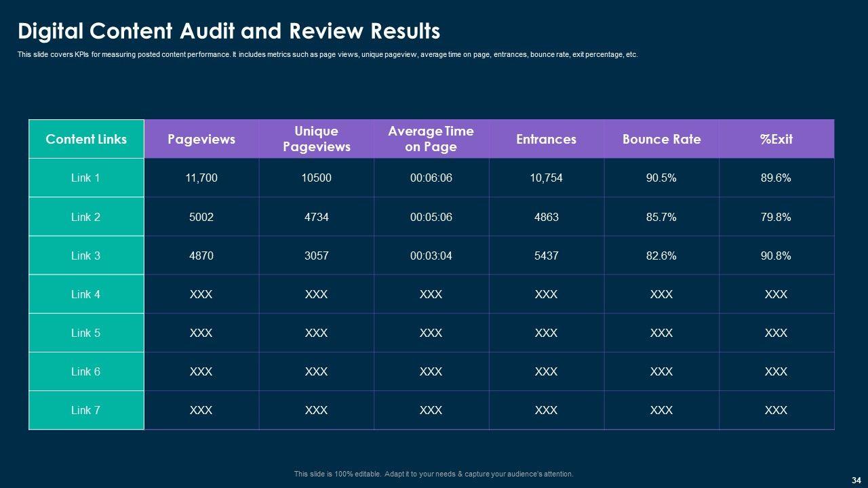Click the slide number 34
The width and height of the screenshot is (868, 488).
pos(856,480)
